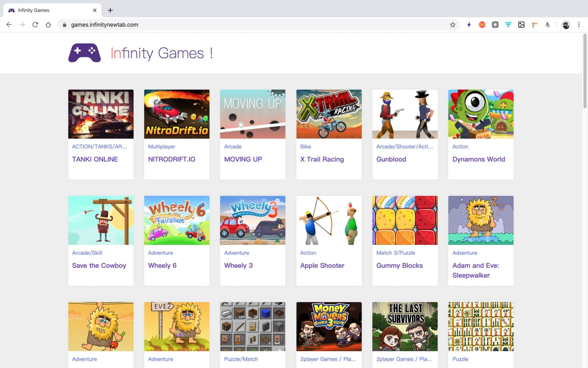588x368 pixels.
Task: Open a new tab with the plus button
Action: pyautogui.click(x=110, y=10)
